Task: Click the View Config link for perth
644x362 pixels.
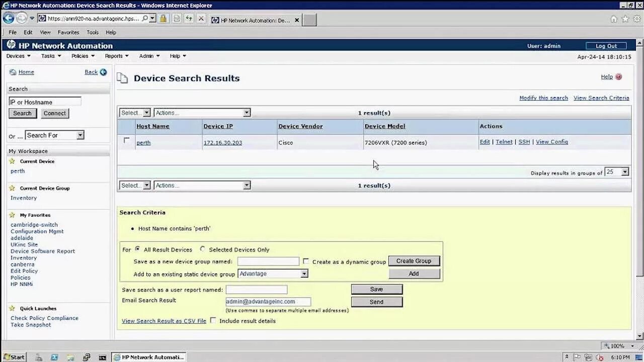Action: (x=552, y=142)
